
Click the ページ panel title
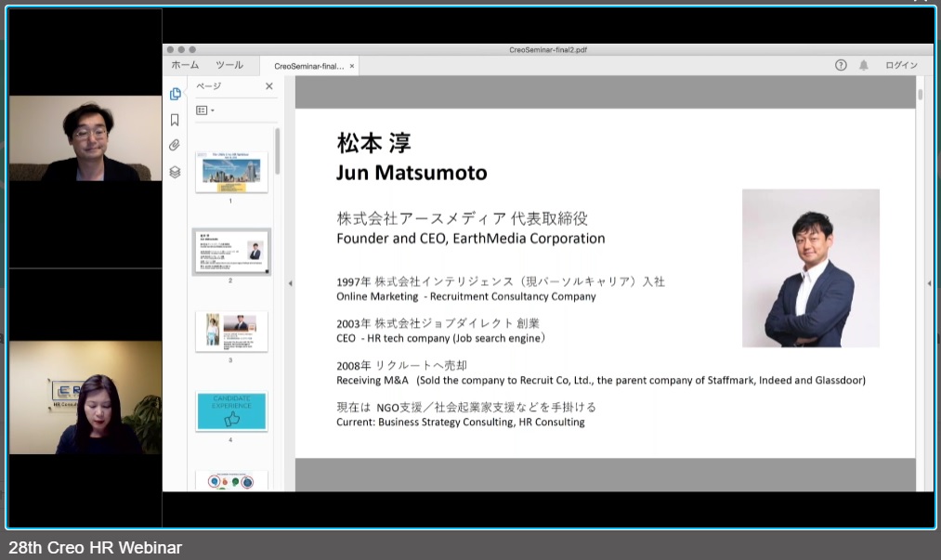click(209, 86)
